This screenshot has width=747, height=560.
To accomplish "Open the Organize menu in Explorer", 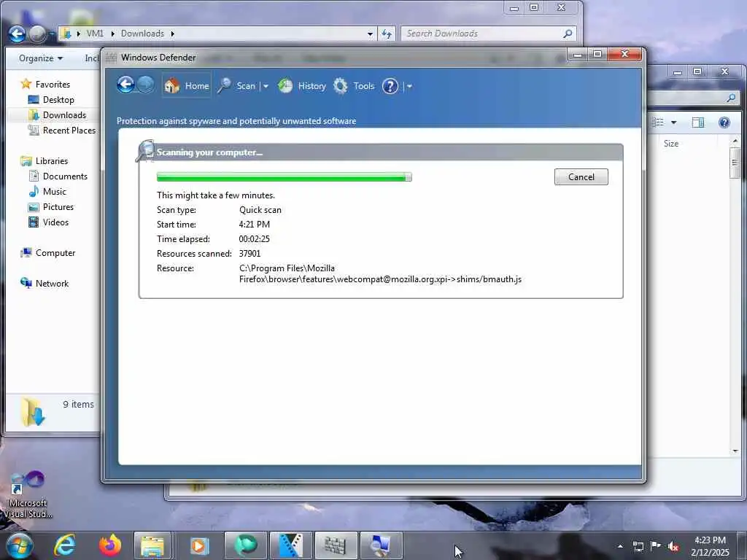I will click(x=41, y=58).
